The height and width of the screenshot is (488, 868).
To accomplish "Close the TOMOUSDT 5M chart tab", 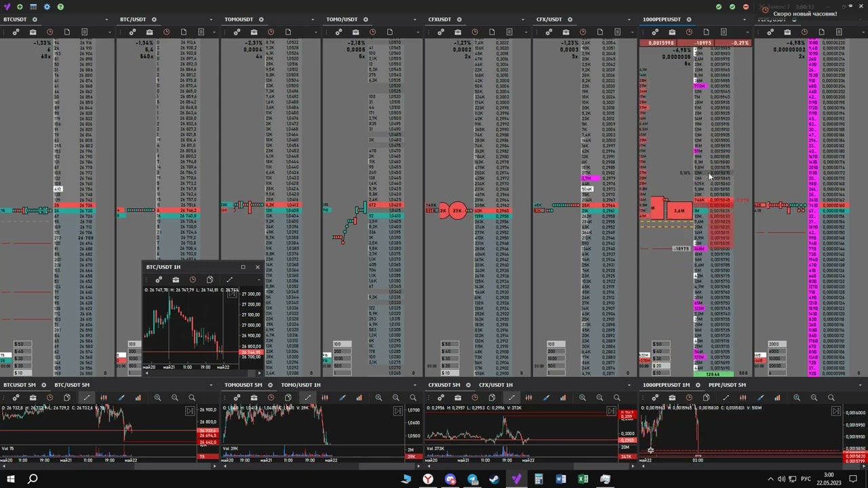I will pyautogui.click(x=270, y=385).
